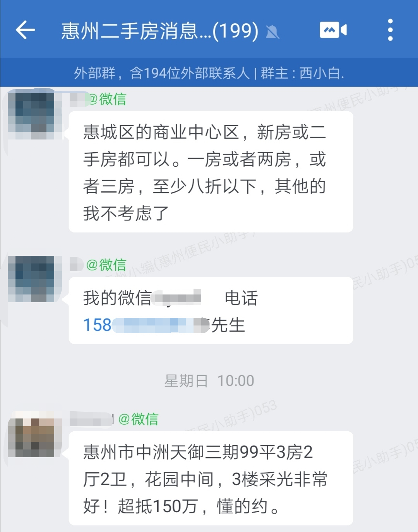The height and width of the screenshot is (532, 418).
Task: Tap the second sender's @微信 name label
Action: (106, 265)
